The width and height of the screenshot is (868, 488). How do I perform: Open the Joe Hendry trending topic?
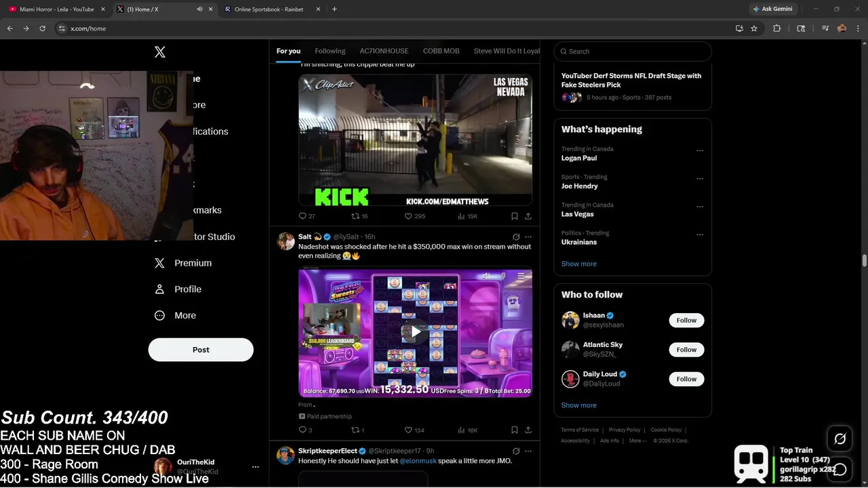(x=580, y=186)
